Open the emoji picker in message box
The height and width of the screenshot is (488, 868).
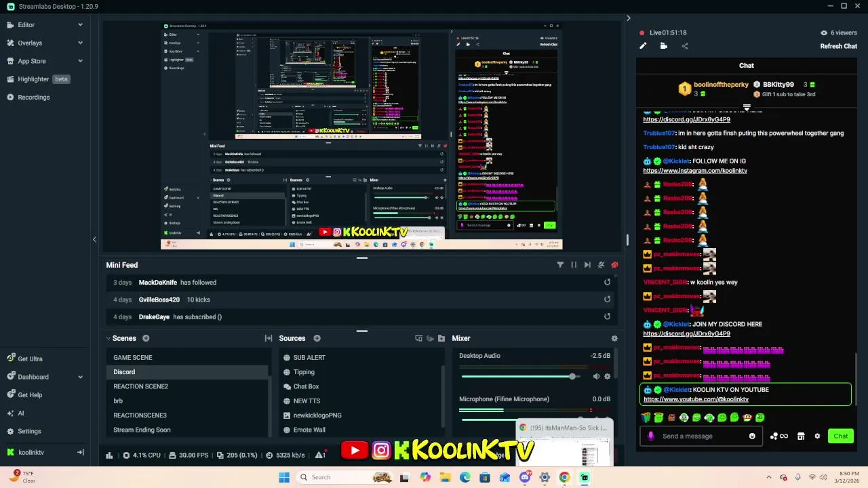tap(752, 436)
